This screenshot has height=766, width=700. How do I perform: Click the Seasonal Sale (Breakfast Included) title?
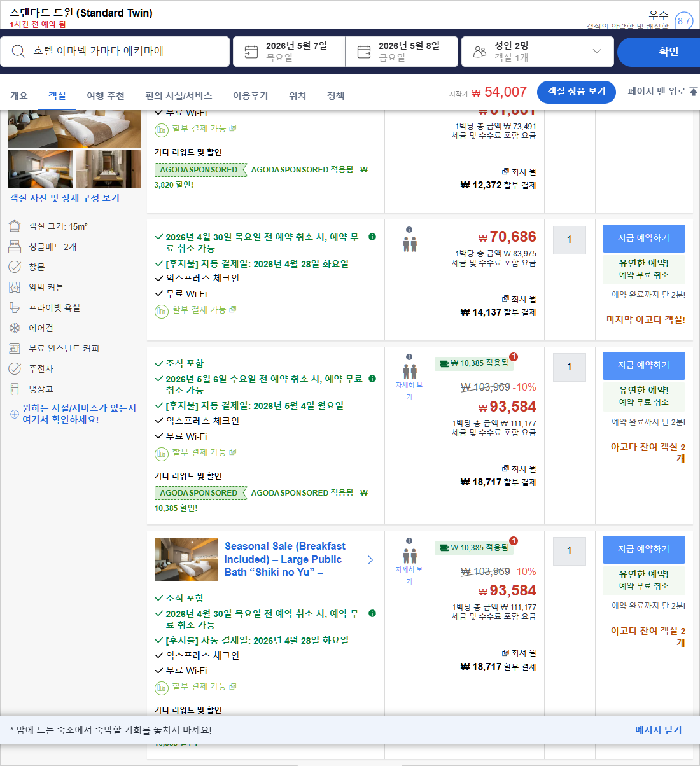(285, 559)
